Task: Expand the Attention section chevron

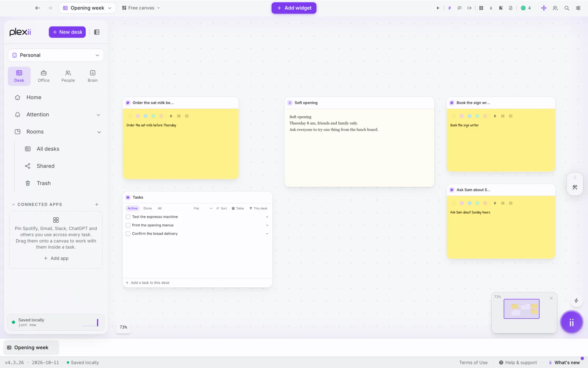Action: tap(98, 115)
